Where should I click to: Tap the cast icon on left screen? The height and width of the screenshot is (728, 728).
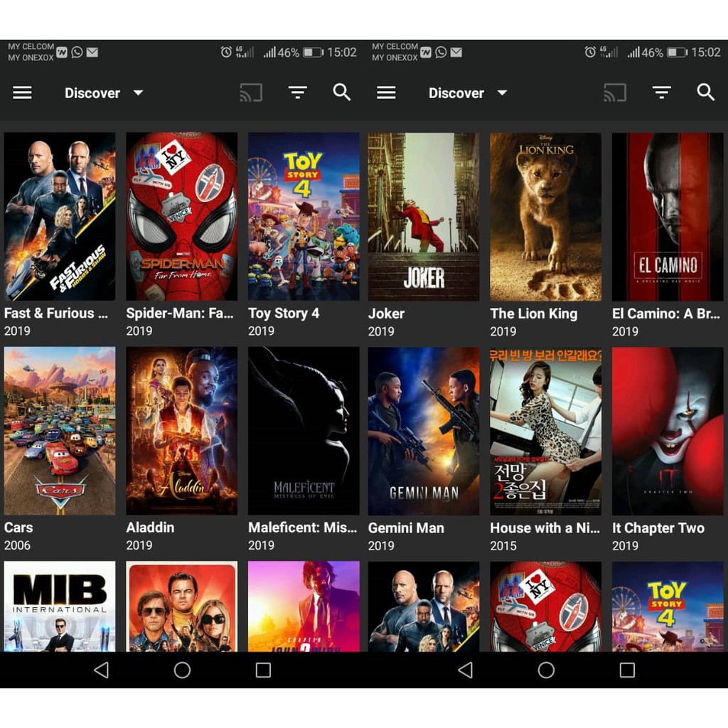[251, 93]
